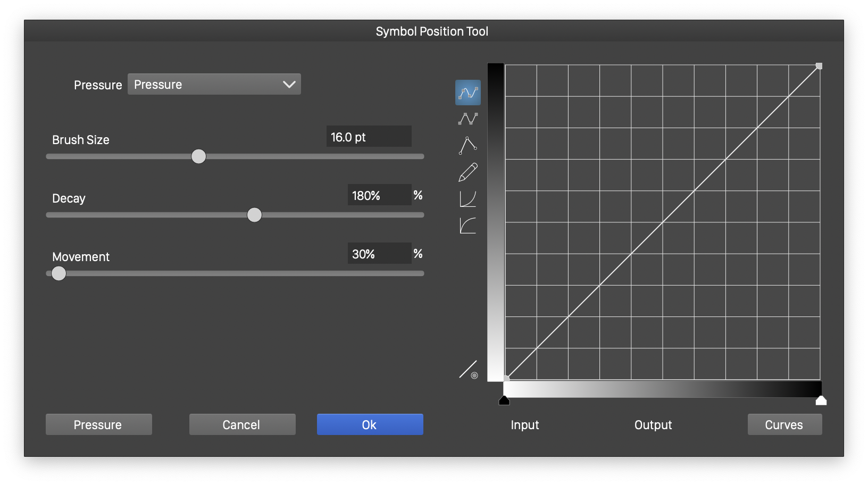868x485 pixels.
Task: Select the top-right curve control point
Action: pyautogui.click(x=819, y=66)
